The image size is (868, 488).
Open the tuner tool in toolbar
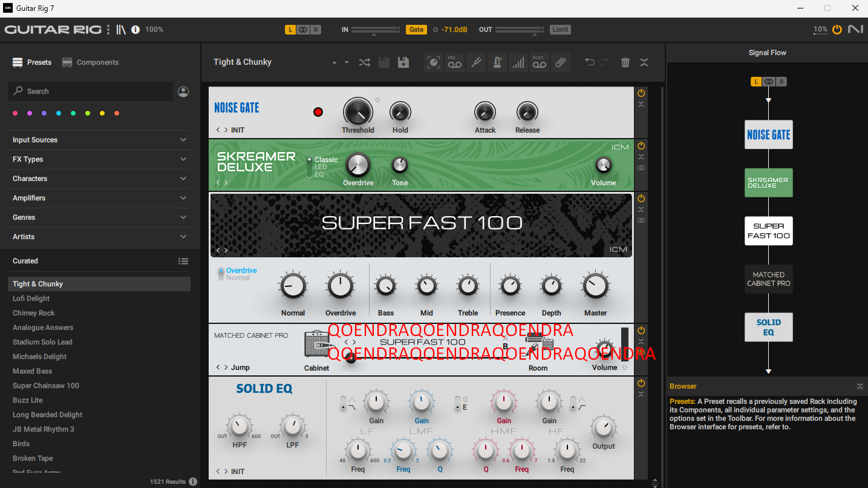(x=476, y=62)
